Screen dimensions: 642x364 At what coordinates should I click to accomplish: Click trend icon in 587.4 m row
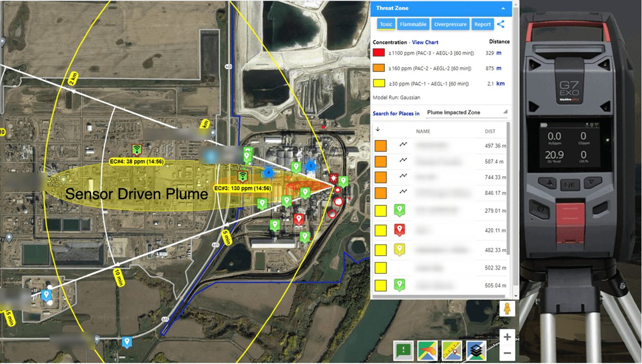point(403,160)
